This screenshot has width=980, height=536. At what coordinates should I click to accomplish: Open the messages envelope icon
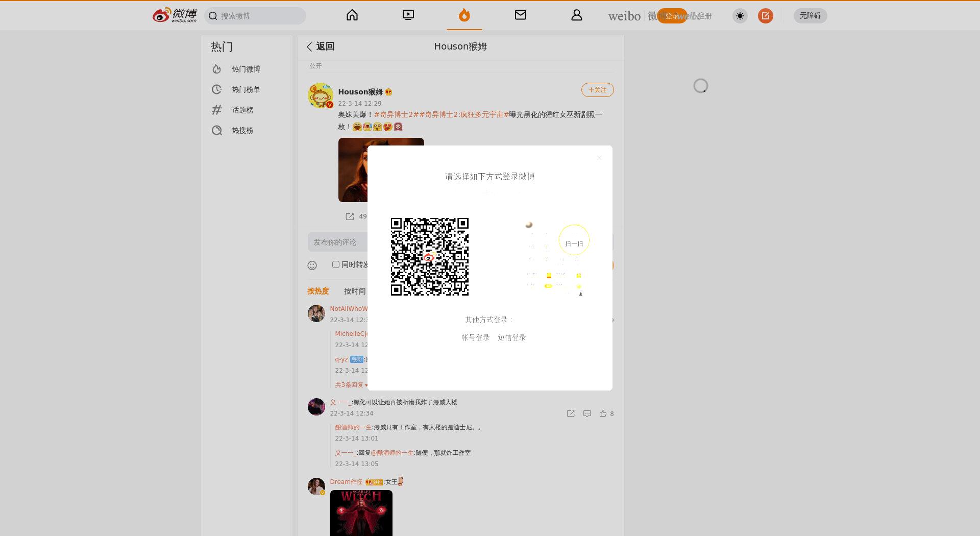coord(521,15)
